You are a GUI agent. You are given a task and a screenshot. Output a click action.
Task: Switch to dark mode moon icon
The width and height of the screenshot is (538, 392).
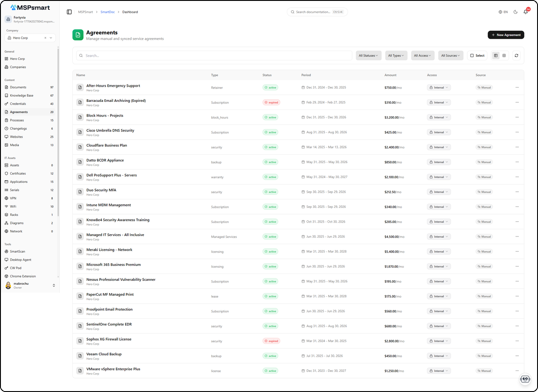pos(515,12)
